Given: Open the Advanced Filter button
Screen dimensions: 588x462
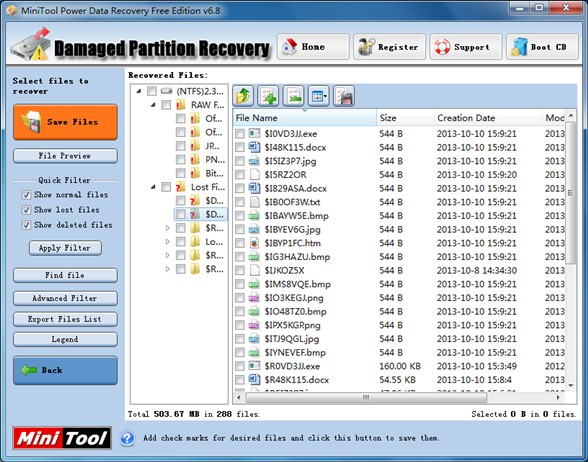Looking at the screenshot, I should click(x=65, y=298).
